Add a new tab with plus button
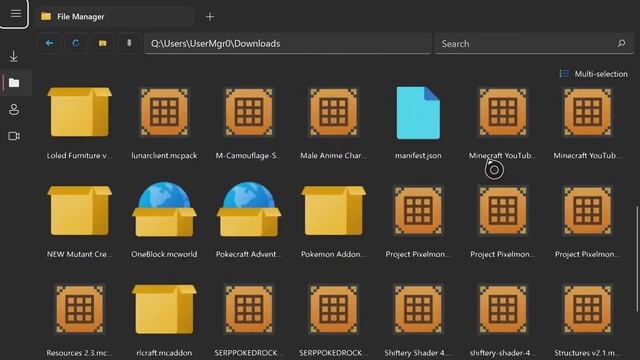The width and height of the screenshot is (640, 360). coord(210,17)
